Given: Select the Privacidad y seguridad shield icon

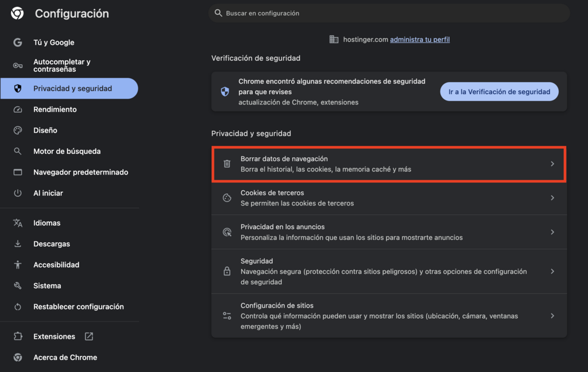Looking at the screenshot, I should tap(17, 88).
